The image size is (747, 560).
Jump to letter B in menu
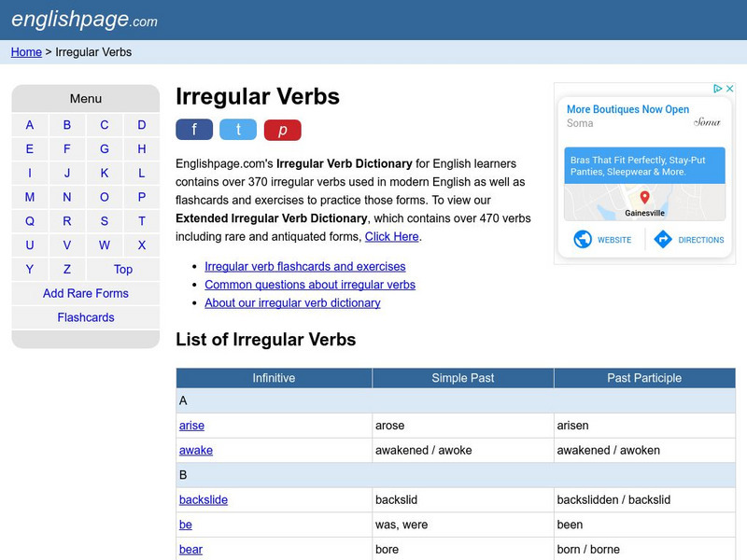click(x=67, y=125)
